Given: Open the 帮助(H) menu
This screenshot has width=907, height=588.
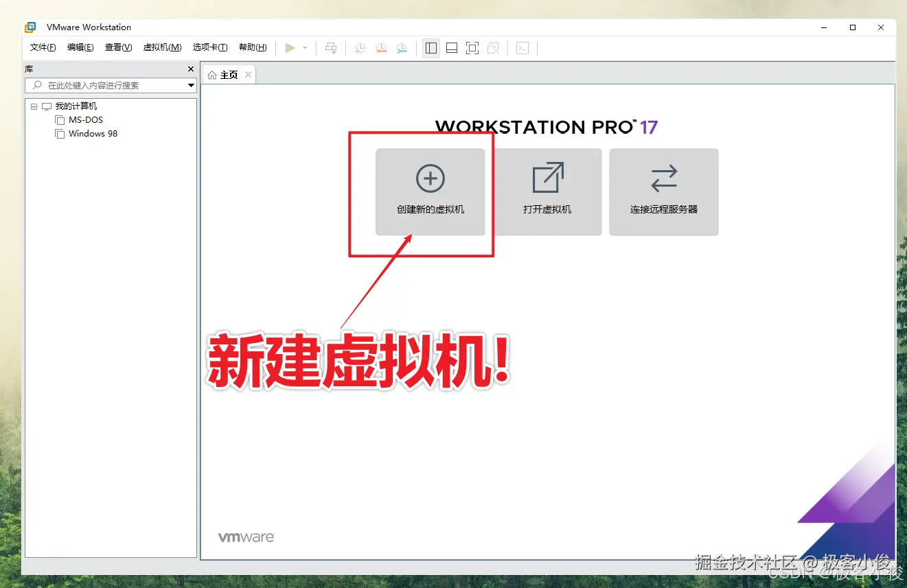Looking at the screenshot, I should [253, 47].
